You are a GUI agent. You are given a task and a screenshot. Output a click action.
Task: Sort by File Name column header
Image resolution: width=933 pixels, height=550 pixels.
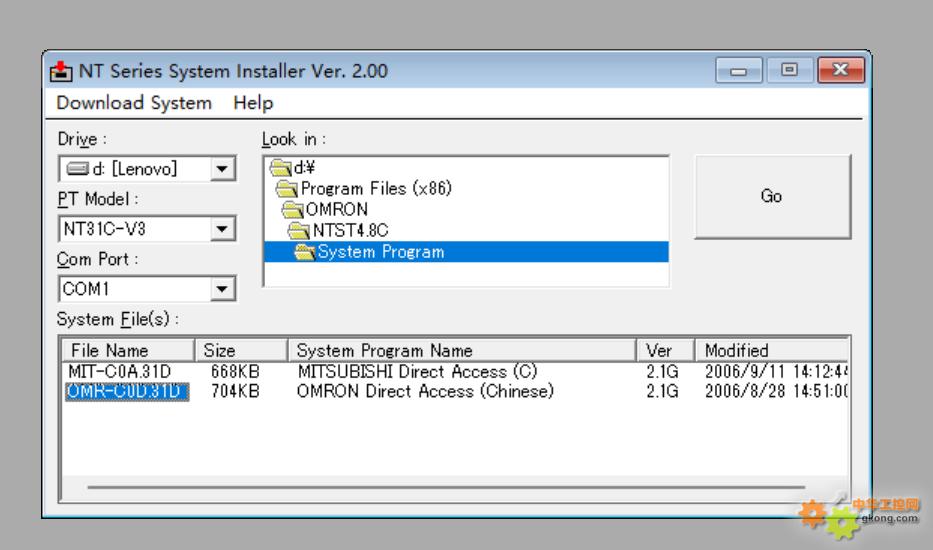(x=110, y=350)
